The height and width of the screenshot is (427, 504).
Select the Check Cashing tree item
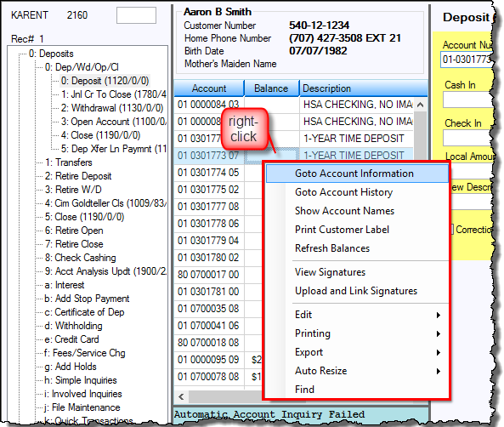pos(81,258)
